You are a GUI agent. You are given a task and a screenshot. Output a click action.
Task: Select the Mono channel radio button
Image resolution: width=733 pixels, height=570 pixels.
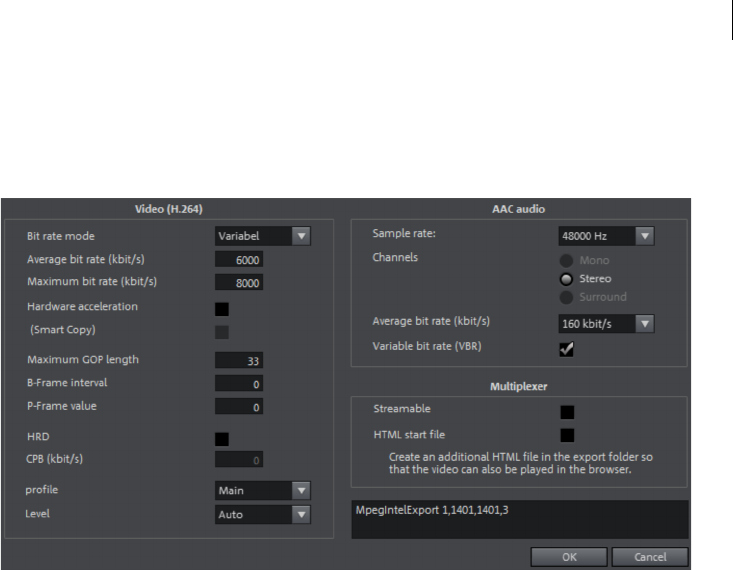566,260
